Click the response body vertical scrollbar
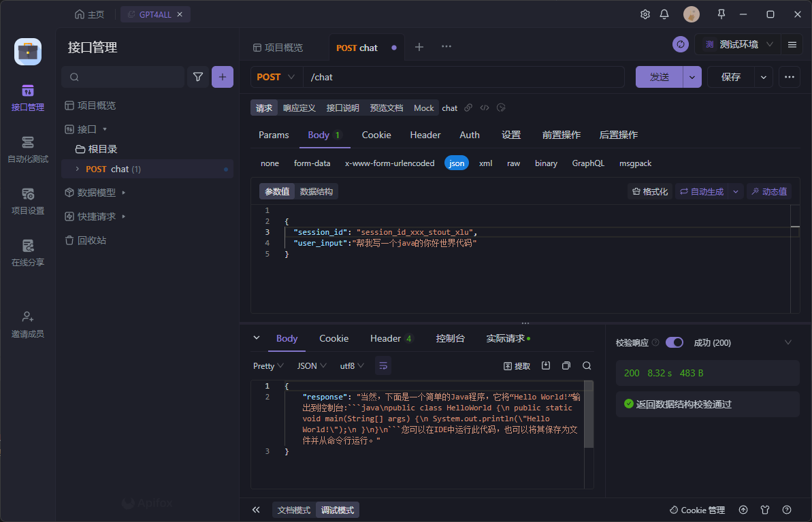This screenshot has width=812, height=522. (588, 414)
